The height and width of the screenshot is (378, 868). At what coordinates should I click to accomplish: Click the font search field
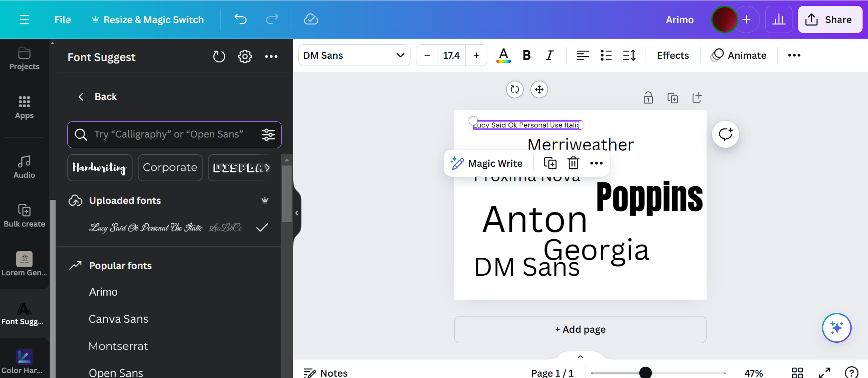(x=175, y=135)
